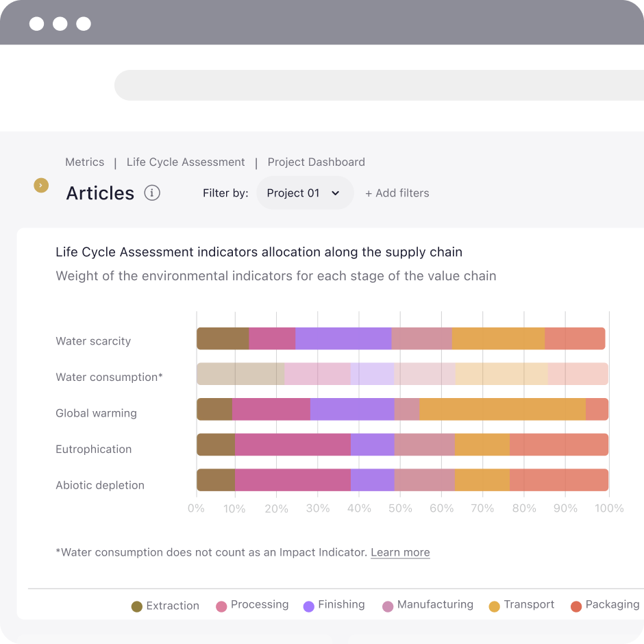Click the Abiotic depletion row label
Viewport: 644px width, 644px height.
click(x=100, y=485)
